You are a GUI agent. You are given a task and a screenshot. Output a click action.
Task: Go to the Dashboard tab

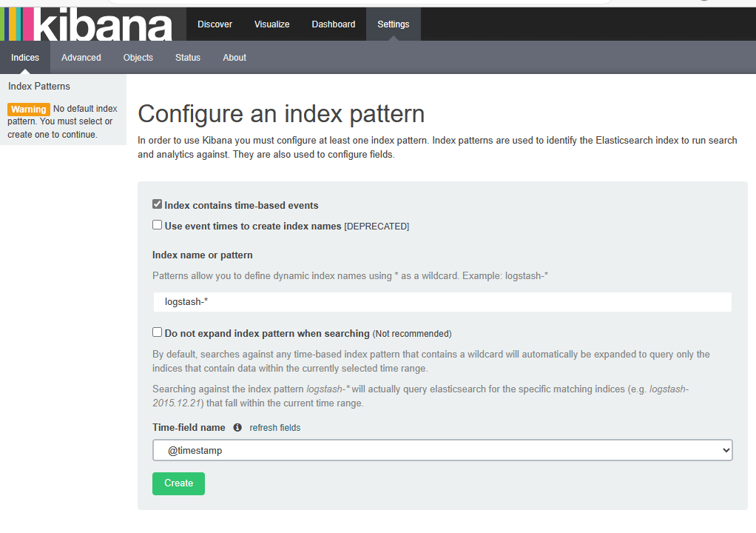[x=333, y=24]
